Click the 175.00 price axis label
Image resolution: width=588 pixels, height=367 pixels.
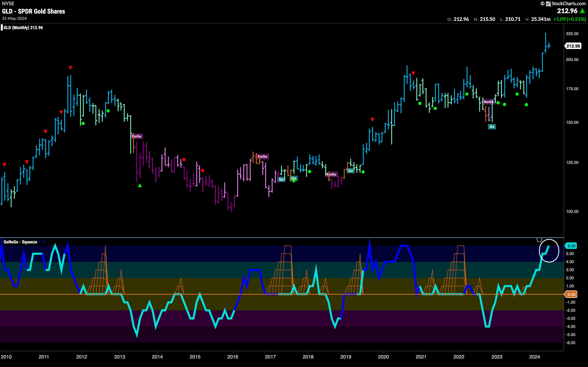click(x=572, y=89)
